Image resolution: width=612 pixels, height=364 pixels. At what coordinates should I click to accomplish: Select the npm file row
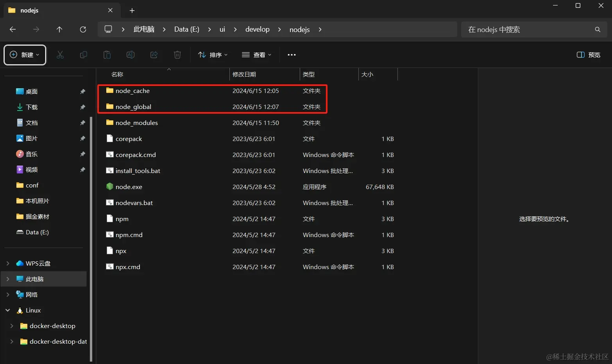(250, 219)
